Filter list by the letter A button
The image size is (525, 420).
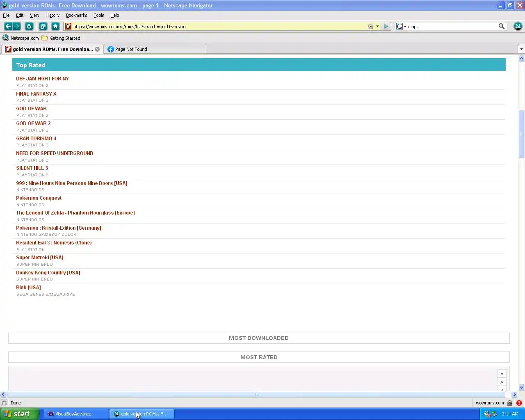[502, 382]
